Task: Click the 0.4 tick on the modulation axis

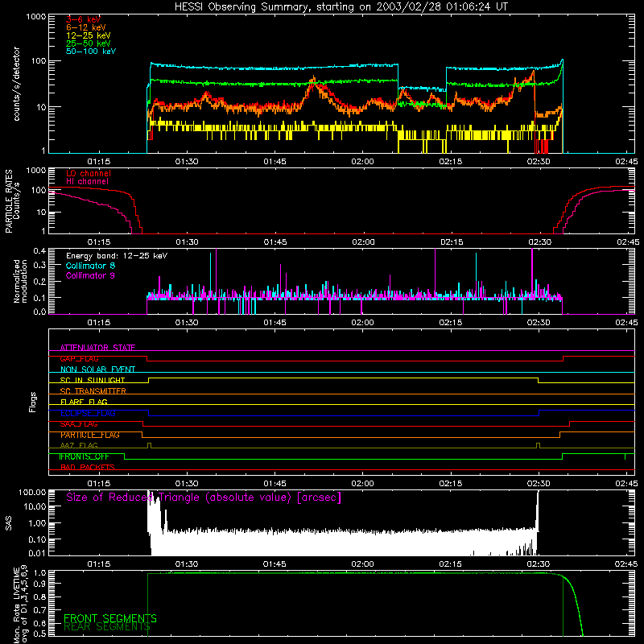Action: click(x=39, y=251)
